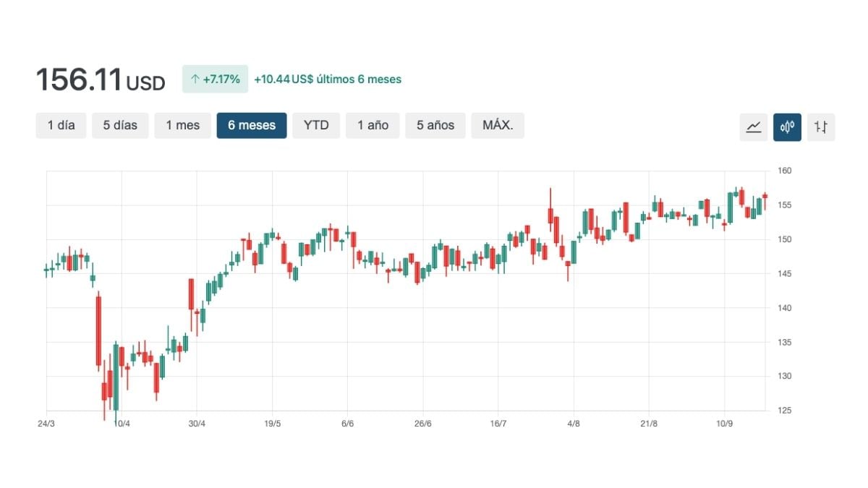This screenshot has height=488, width=868.
Task: Click the 10/9 date marker on x-axis
Action: coord(724,423)
